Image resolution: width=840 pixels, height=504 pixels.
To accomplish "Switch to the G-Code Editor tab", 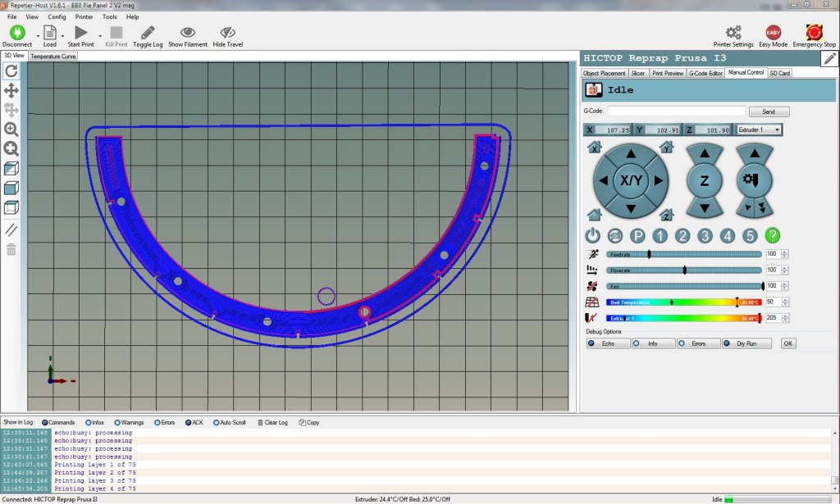I will (705, 73).
